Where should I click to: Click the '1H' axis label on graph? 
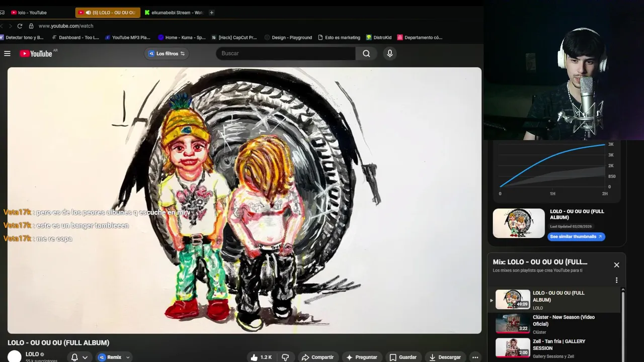[552, 194]
